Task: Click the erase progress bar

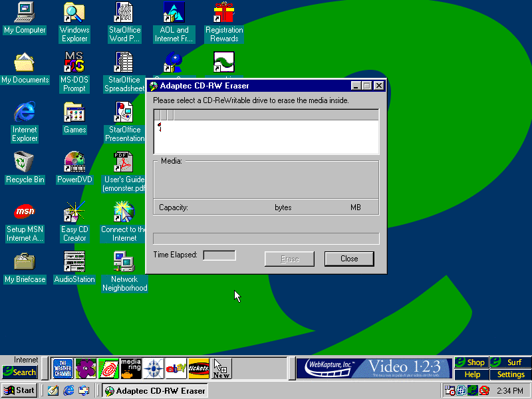Action: (266, 238)
